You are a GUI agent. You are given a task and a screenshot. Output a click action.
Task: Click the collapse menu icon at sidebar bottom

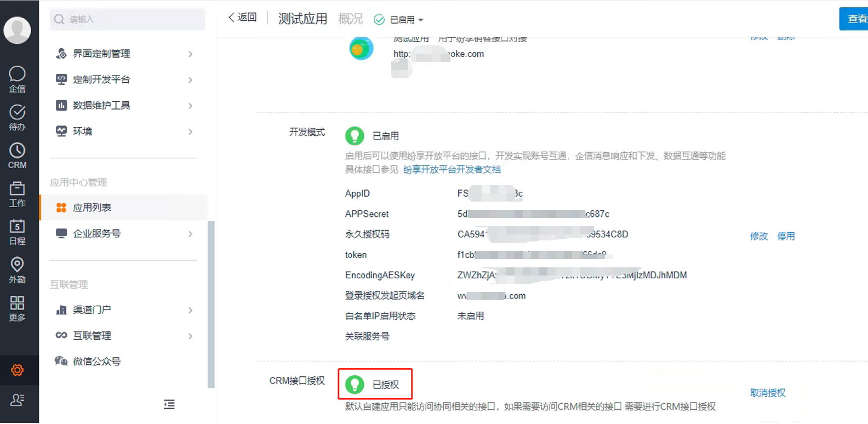pos(169,405)
